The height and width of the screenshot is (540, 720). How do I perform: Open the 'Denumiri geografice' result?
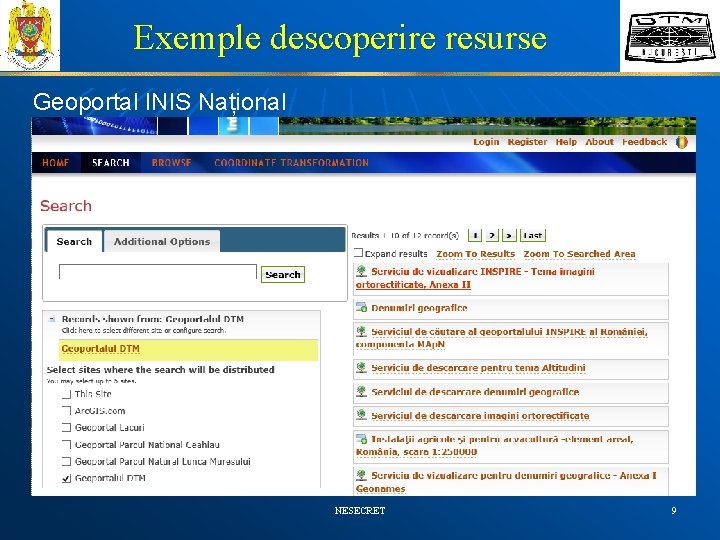tap(419, 308)
